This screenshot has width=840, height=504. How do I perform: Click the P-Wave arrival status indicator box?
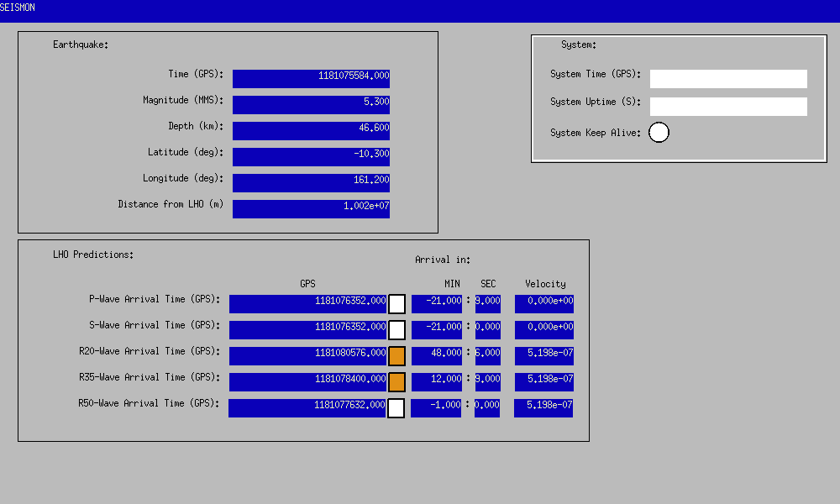point(396,304)
